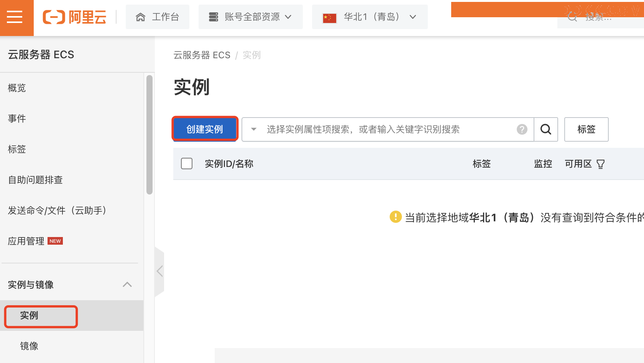Open the instance attribute filter dropdown arrow
This screenshot has height=363, width=644.
253,129
